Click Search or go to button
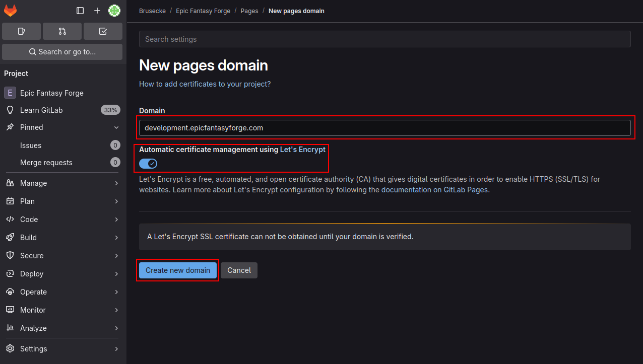Viewport: 643px width, 364px height. pyautogui.click(x=62, y=52)
